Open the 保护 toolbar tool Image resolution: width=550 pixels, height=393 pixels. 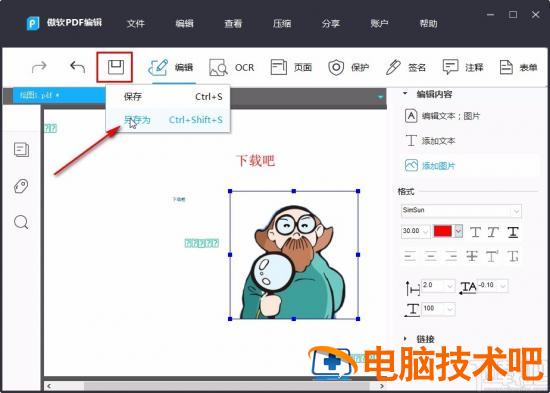349,67
